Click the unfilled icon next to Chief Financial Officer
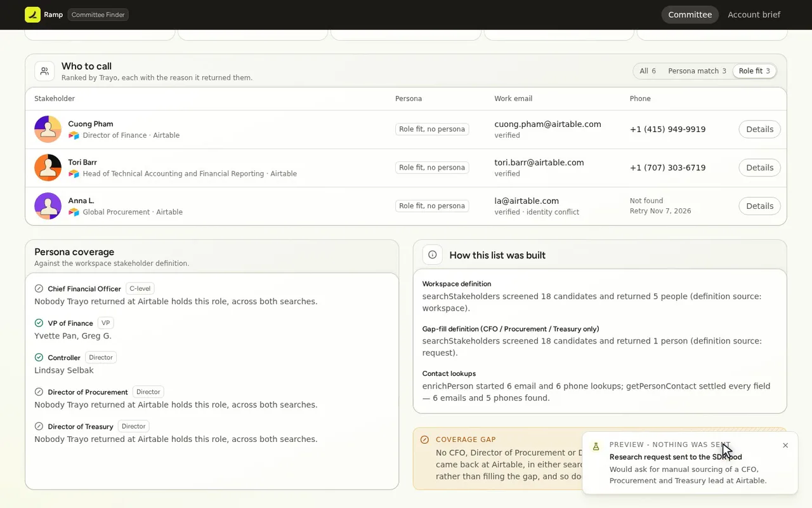Viewport: 812px width, 508px height. tap(39, 288)
